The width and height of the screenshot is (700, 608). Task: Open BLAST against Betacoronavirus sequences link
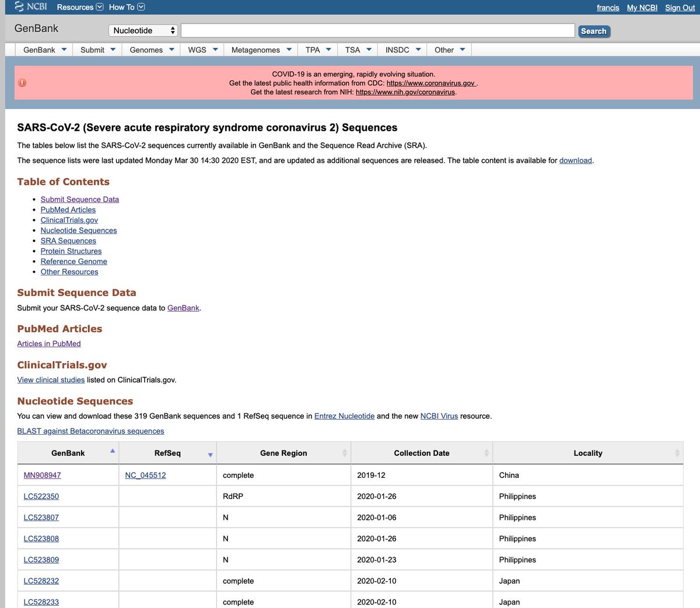point(90,431)
